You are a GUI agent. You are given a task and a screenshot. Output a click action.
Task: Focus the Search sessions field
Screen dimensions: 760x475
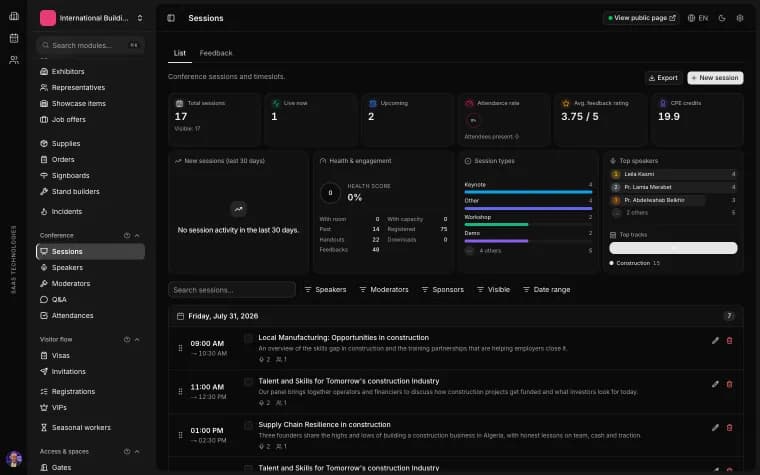pos(232,290)
